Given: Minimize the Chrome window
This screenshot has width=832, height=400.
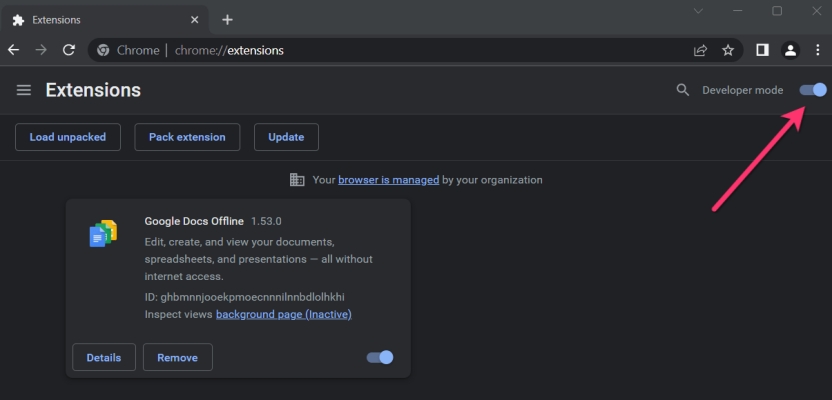Looking at the screenshot, I should point(738,11).
